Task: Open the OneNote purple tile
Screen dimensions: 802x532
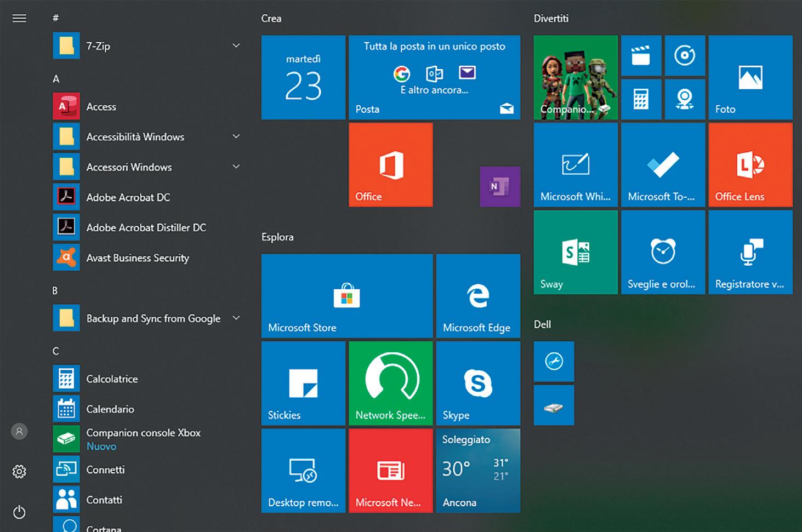Action: pos(499,186)
